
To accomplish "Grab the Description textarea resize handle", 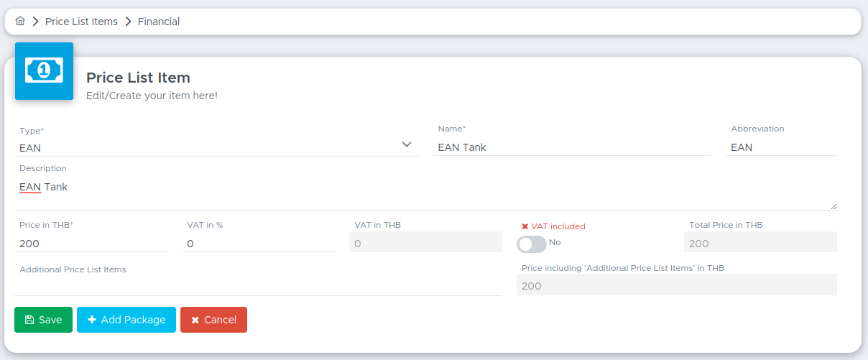I will click(x=834, y=206).
